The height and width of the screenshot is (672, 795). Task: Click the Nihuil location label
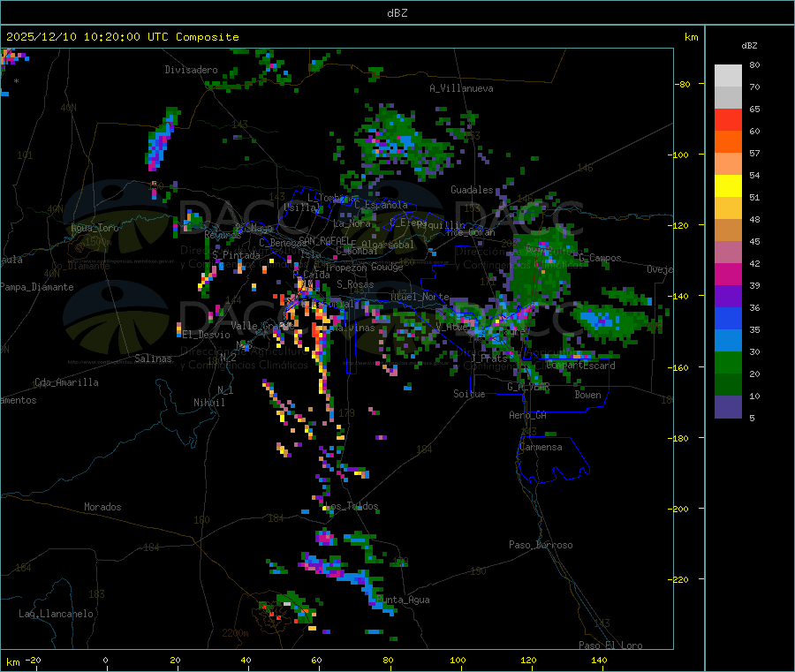click(x=209, y=403)
